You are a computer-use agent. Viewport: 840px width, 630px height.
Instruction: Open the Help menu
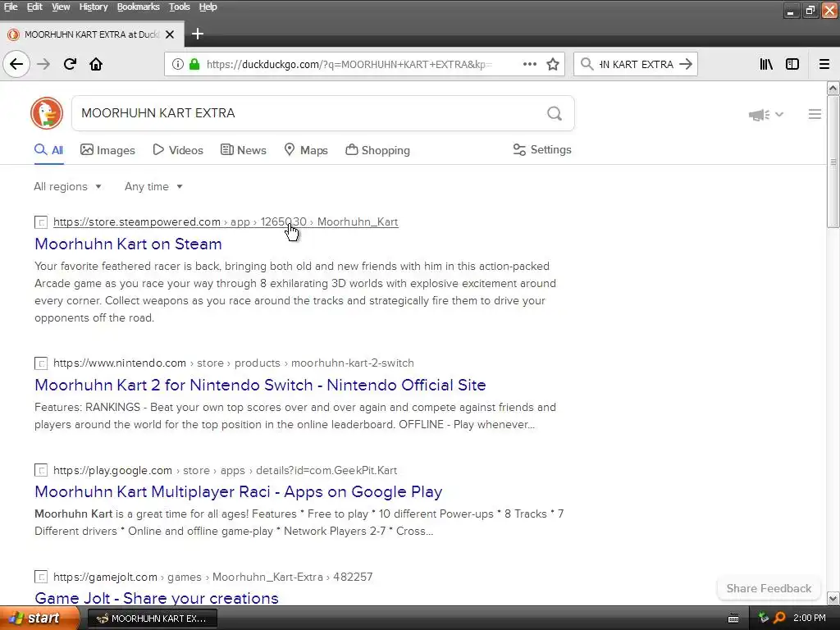coord(208,7)
